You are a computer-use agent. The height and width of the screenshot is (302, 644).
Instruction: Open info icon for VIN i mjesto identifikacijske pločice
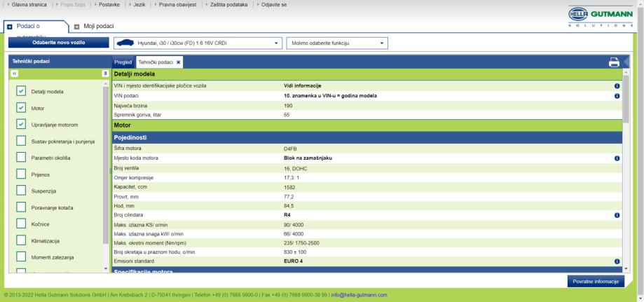click(617, 86)
